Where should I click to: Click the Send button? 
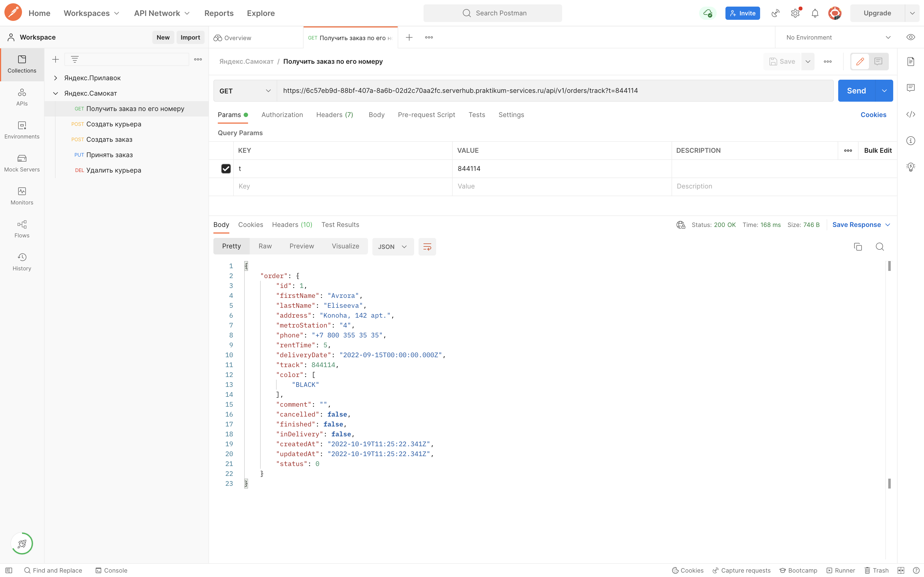tap(857, 90)
